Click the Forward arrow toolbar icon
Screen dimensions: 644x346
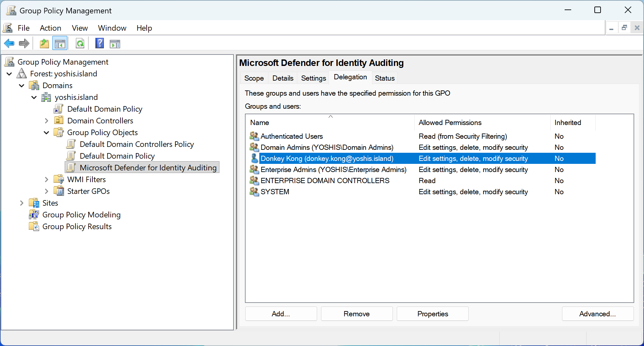point(24,43)
